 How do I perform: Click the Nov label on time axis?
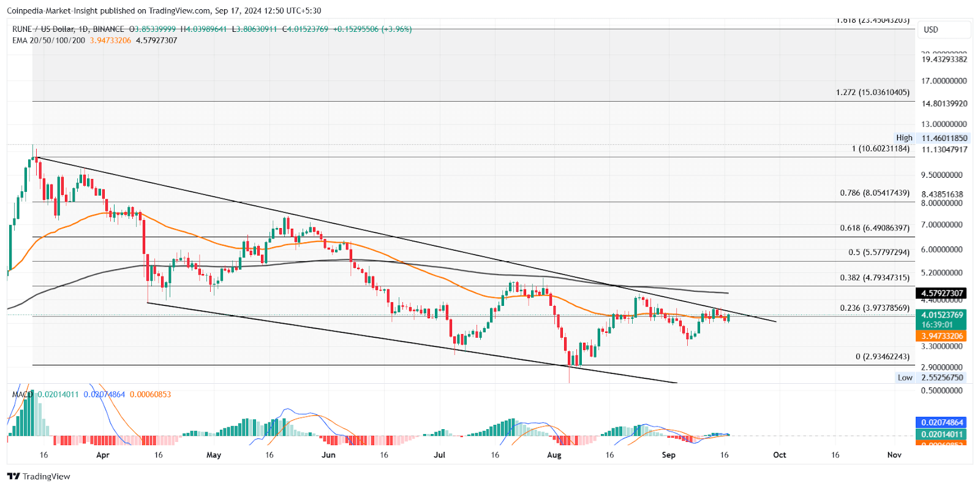click(x=895, y=455)
